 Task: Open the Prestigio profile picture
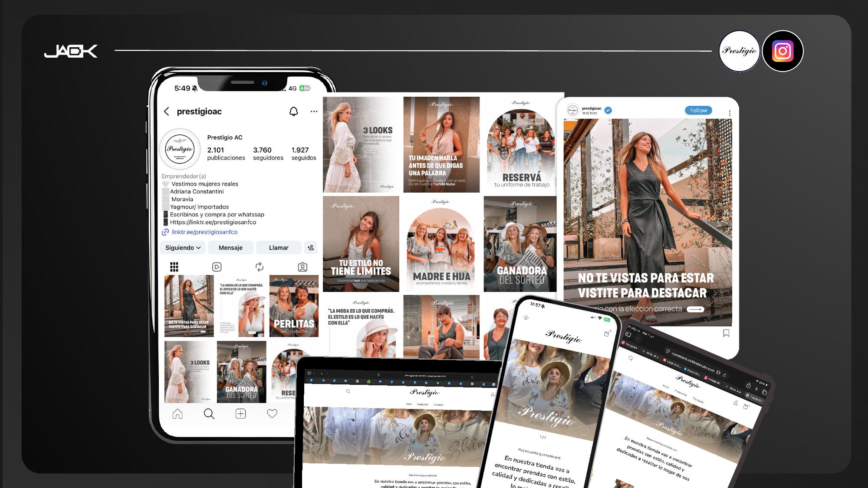point(180,149)
